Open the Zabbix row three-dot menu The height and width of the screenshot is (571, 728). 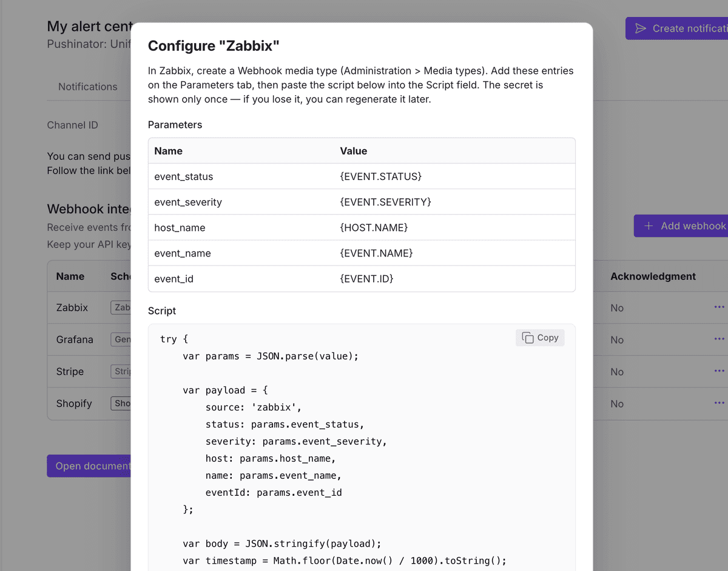[719, 307]
